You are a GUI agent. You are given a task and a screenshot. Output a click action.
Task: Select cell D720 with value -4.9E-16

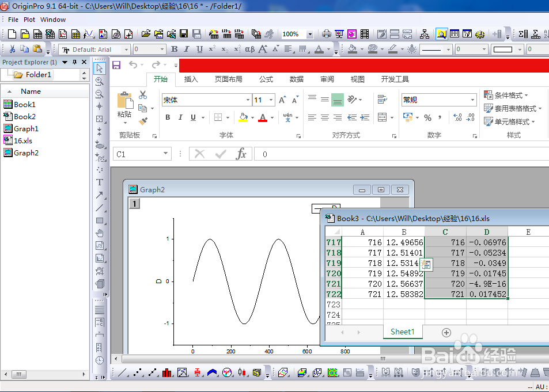tap(487, 284)
